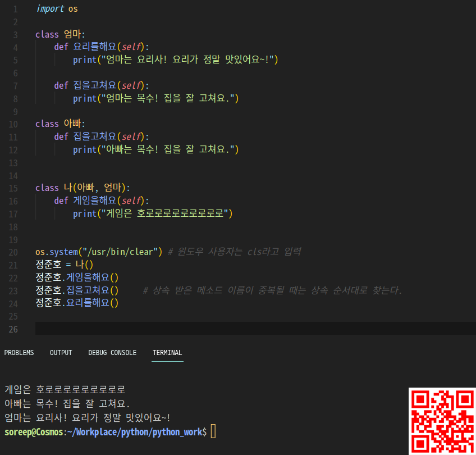
Task: Click print "엄마는 요리사!" statement
Action: point(175,60)
